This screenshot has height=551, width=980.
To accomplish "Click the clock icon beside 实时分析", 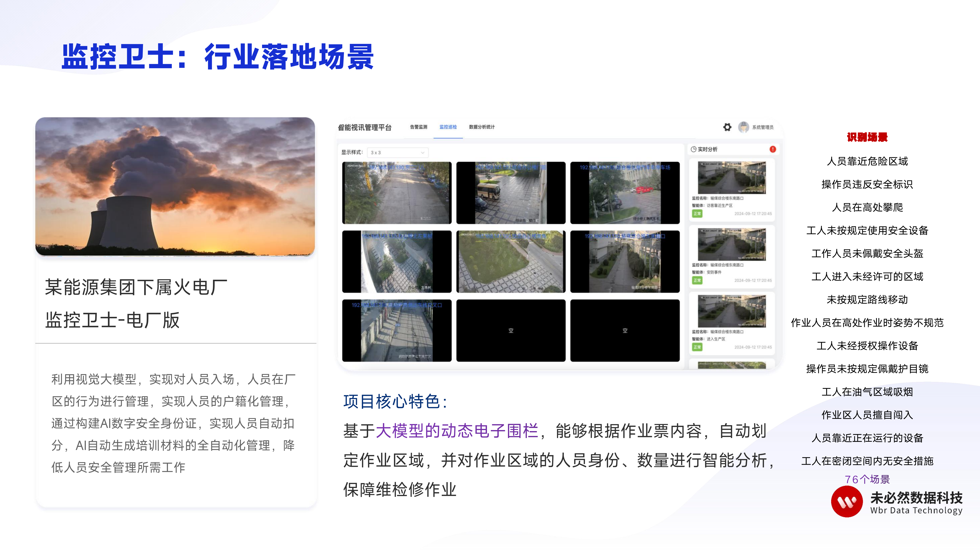I will [x=694, y=149].
